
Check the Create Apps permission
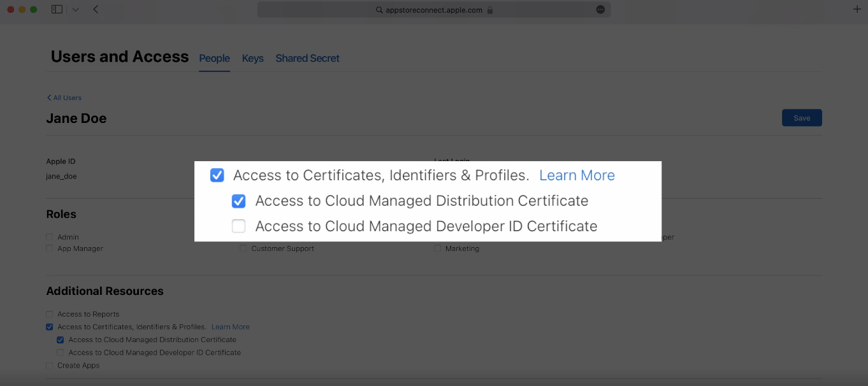49,365
